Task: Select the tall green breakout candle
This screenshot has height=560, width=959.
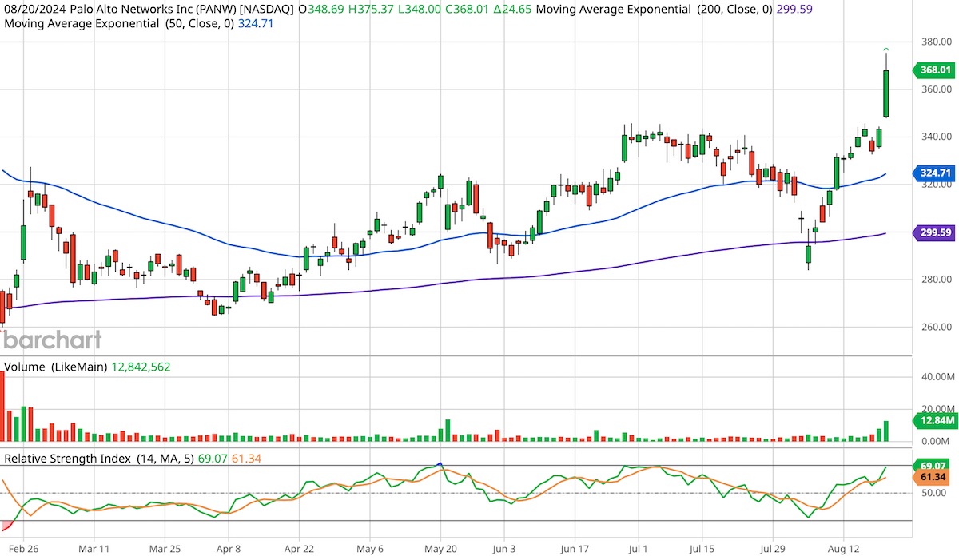Action: point(885,92)
